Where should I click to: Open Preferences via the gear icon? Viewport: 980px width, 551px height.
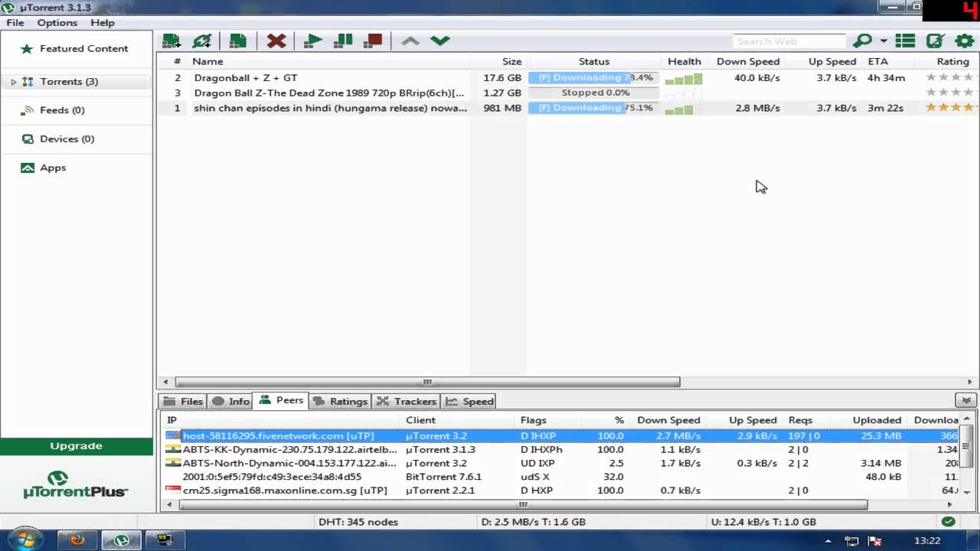(964, 41)
